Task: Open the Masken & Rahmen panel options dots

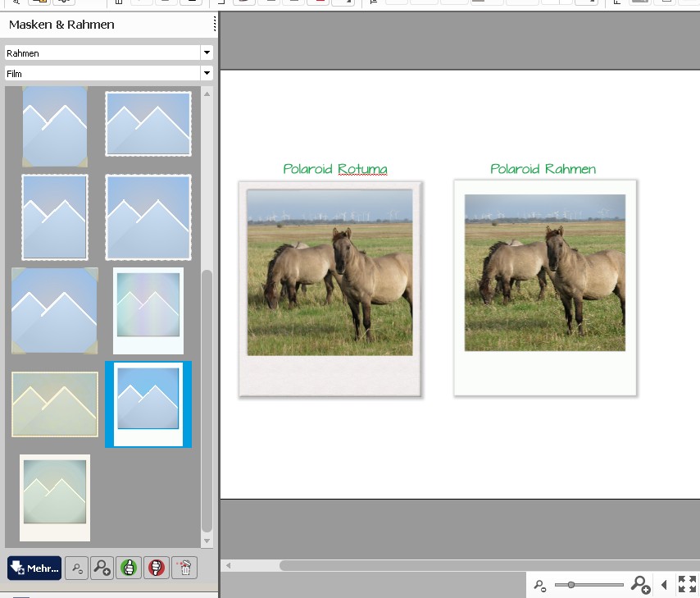Action: pyautogui.click(x=215, y=25)
